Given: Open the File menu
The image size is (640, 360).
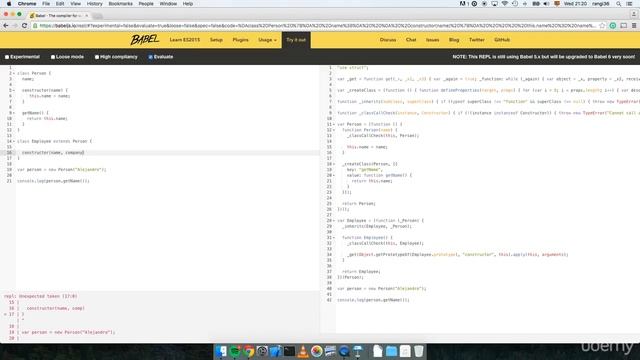Looking at the screenshot, I should [x=46, y=4].
